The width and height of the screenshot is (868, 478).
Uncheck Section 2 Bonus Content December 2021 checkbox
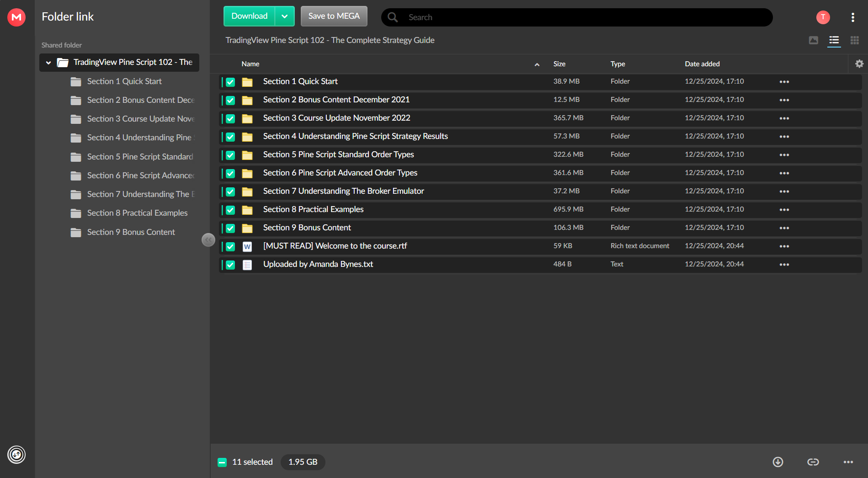click(230, 101)
